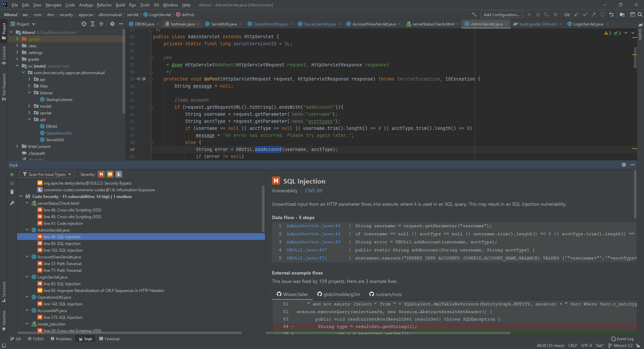The height and width of the screenshot is (349, 644).
Task: Toggle the Favorites side panel
Action: click(4, 320)
